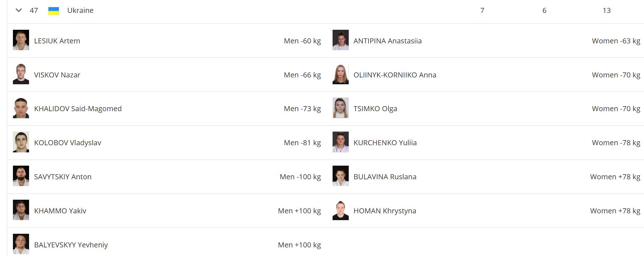Select KHALIDOV Said-Magomed's photo thumbnail
The height and width of the screenshot is (256, 644).
click(x=21, y=108)
